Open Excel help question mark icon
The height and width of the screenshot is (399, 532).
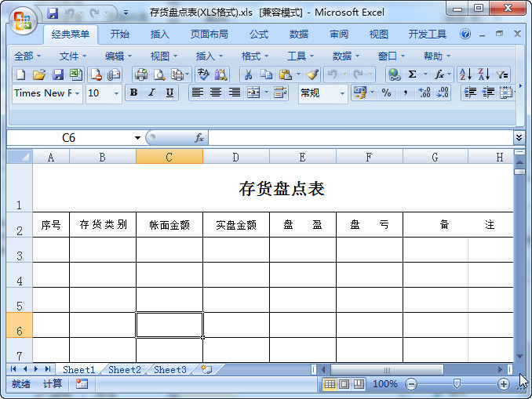pos(465,34)
